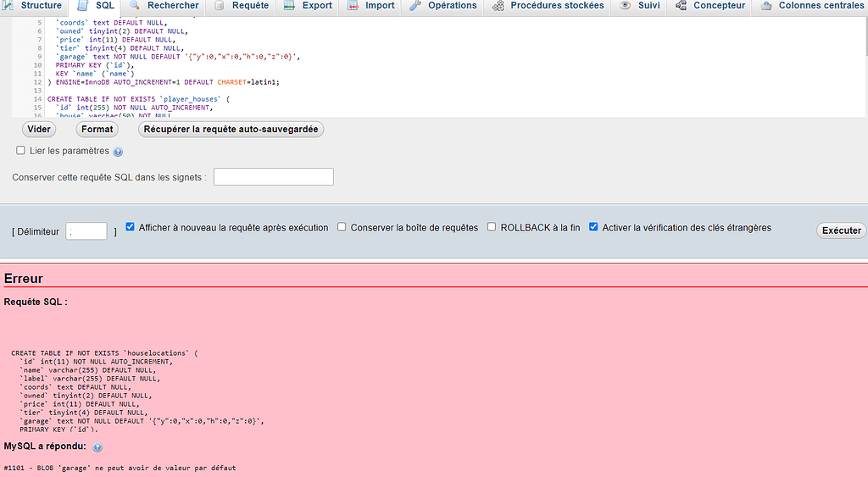Click the `garage` text NOT NULL line in error
868x477 pixels.
point(142,421)
